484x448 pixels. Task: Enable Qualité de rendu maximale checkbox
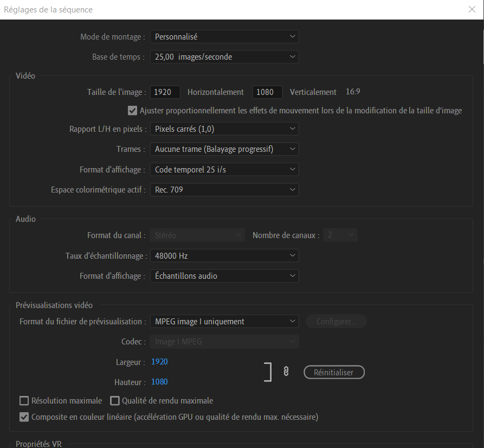(114, 401)
